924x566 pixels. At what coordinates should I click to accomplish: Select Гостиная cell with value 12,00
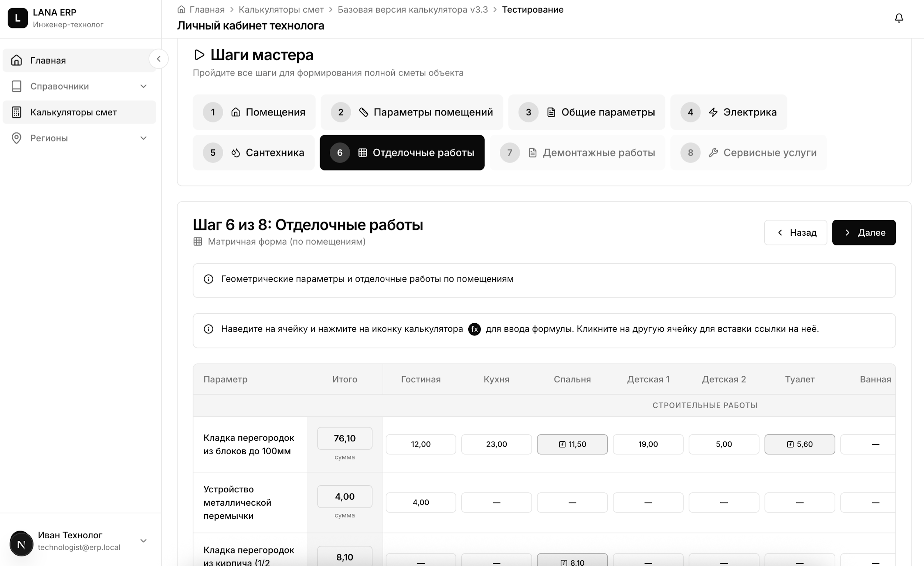[x=421, y=444]
